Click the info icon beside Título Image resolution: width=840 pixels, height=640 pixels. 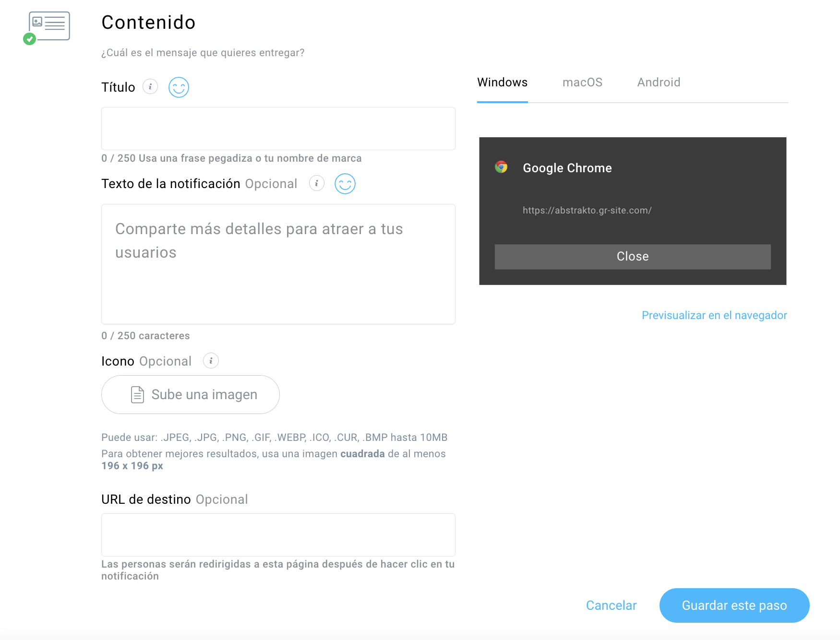coord(150,87)
